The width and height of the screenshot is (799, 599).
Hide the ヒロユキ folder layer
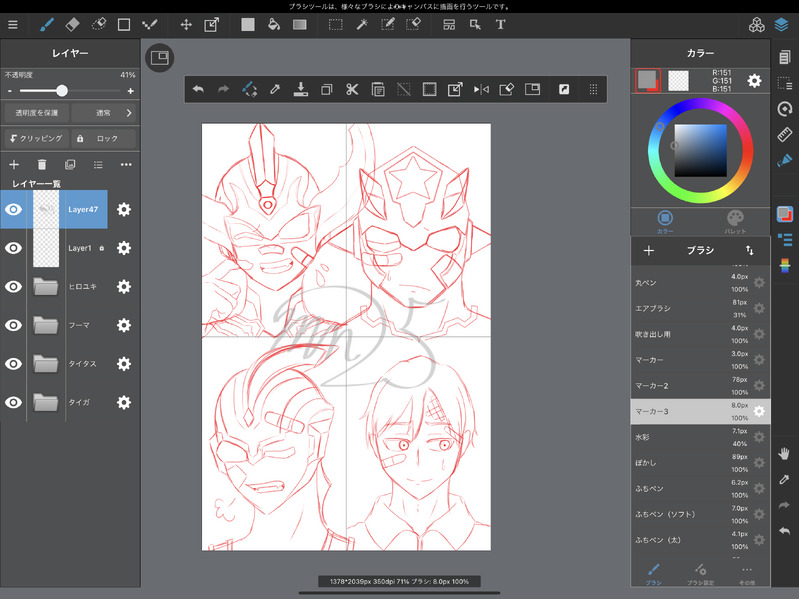(x=14, y=287)
